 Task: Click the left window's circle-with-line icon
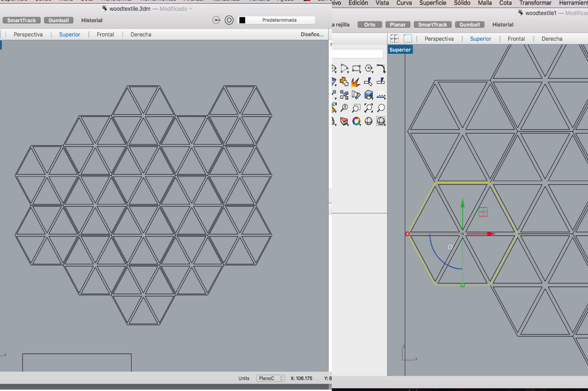[x=216, y=20]
